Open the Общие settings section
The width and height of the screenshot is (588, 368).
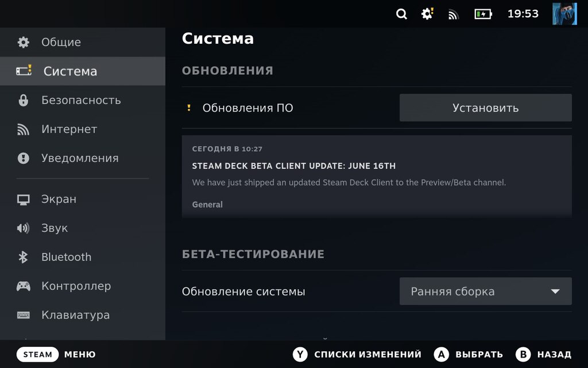click(x=61, y=42)
